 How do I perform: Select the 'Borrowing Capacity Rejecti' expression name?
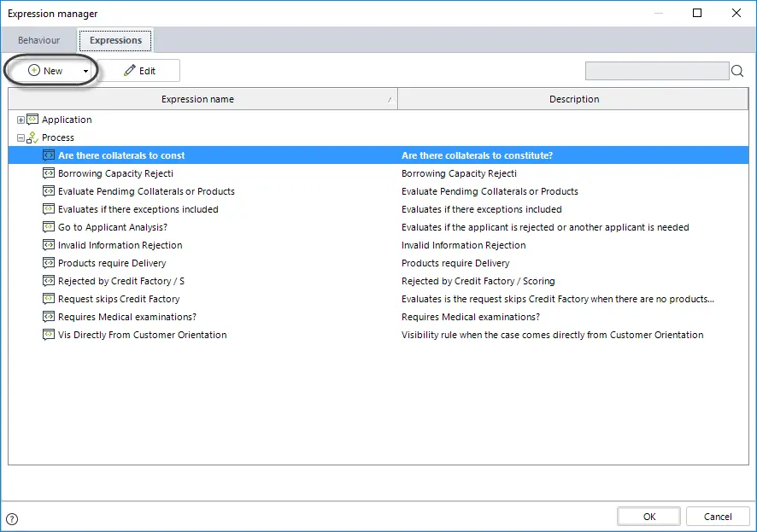115,173
